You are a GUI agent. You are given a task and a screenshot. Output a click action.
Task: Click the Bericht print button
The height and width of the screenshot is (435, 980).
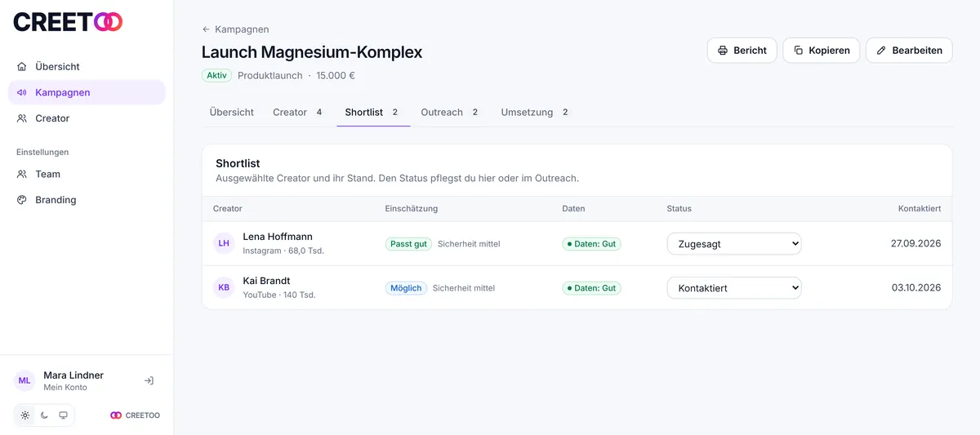click(x=742, y=51)
